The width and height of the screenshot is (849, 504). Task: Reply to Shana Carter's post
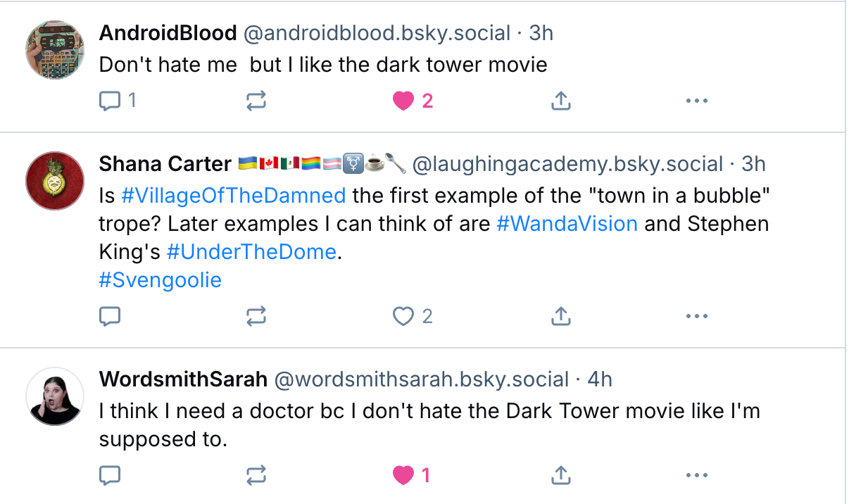pos(110,317)
